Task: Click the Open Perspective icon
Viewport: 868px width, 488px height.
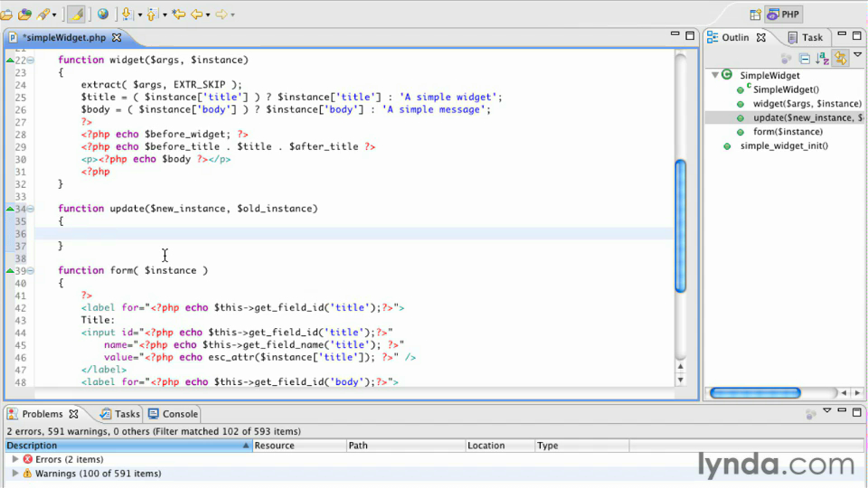Action: point(755,14)
